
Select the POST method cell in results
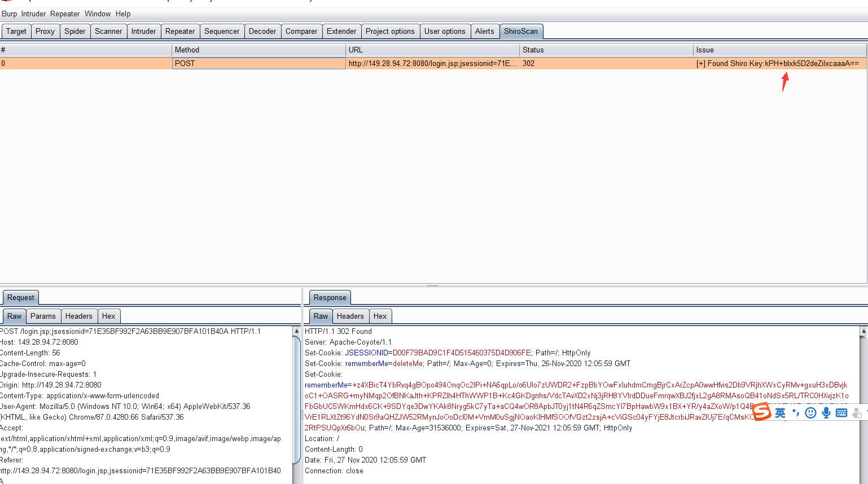coord(258,63)
